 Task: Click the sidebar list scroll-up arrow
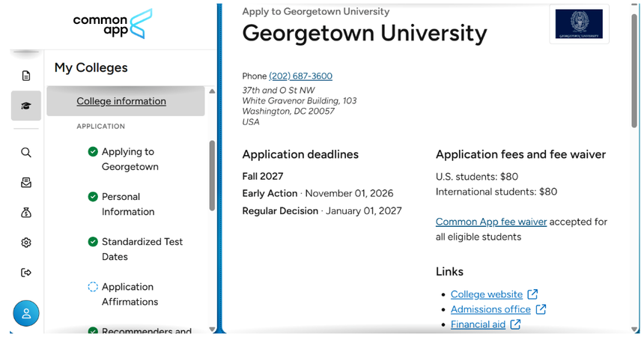coord(212,91)
